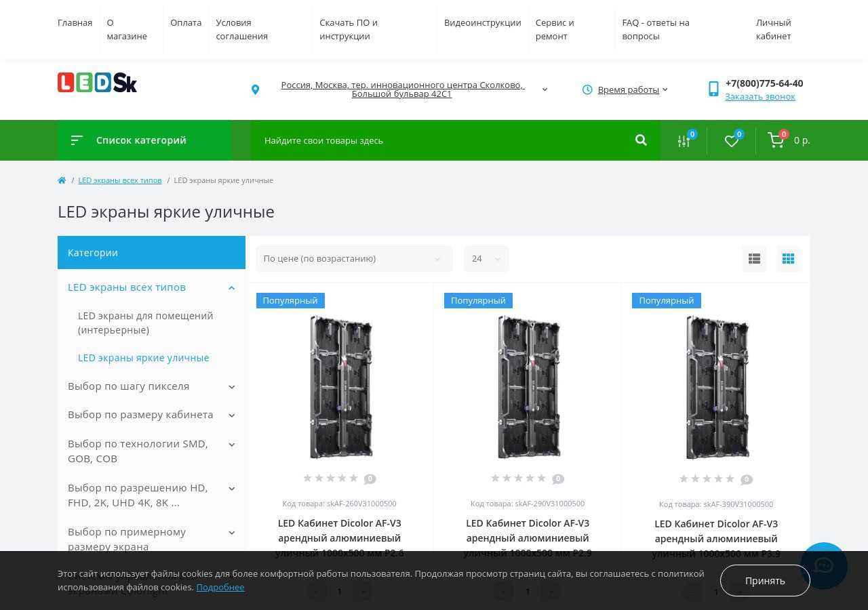Image resolution: width=868 pixels, height=610 pixels.
Task: Open the Оплата menu item
Action: (x=186, y=23)
